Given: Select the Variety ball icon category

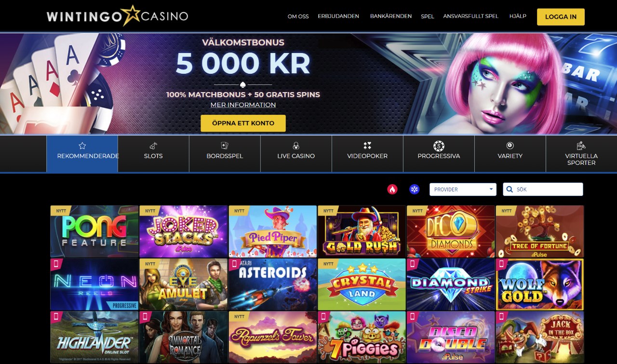Looking at the screenshot, I should 510,146.
